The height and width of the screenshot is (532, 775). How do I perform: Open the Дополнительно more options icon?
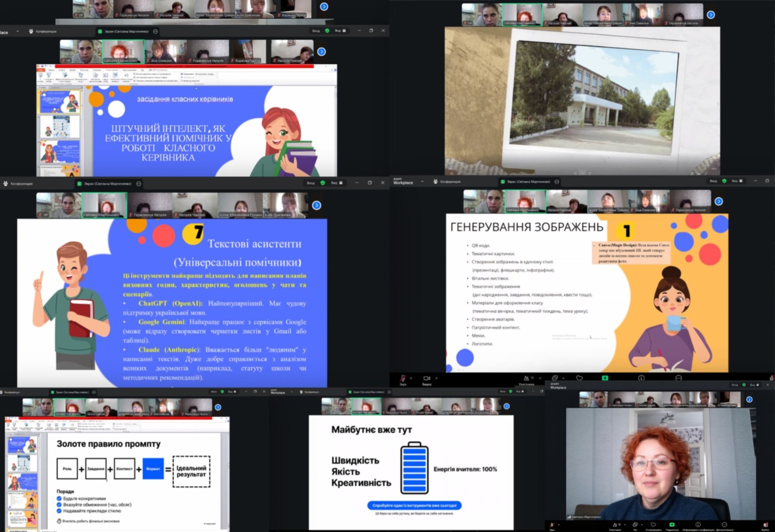point(724,525)
